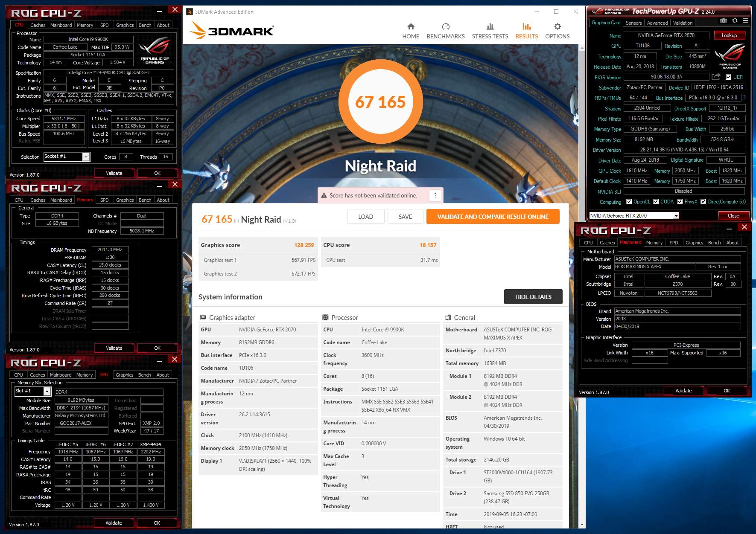756x534 pixels.
Task: Click Bus Interface question mark in GPU-Z
Action: 744,98
